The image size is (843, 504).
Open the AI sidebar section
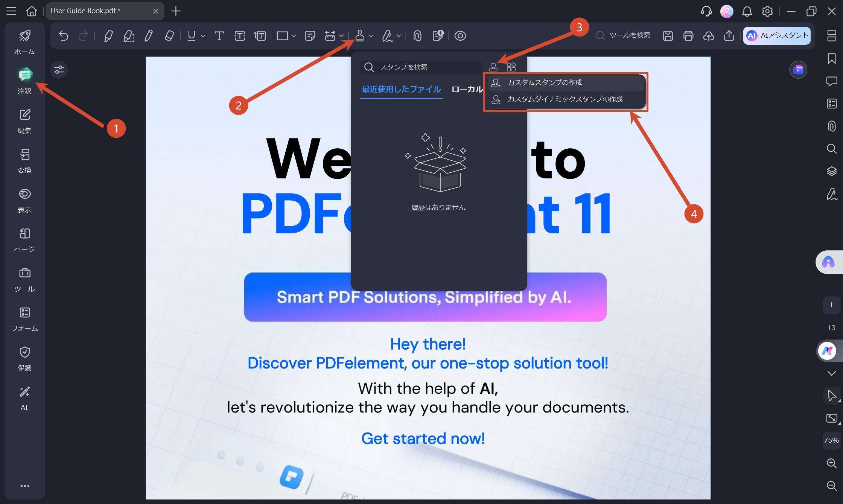tap(24, 398)
